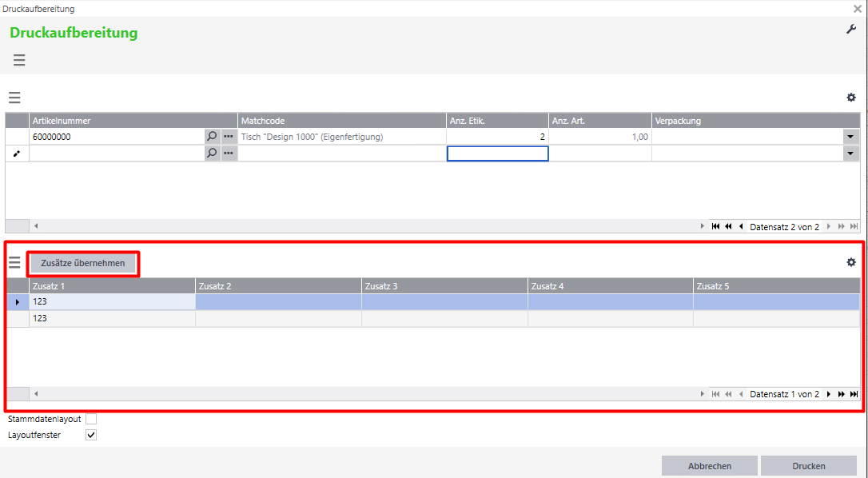
Task: Click the ellipsis button beside article 60000000
Action: pyautogui.click(x=229, y=137)
